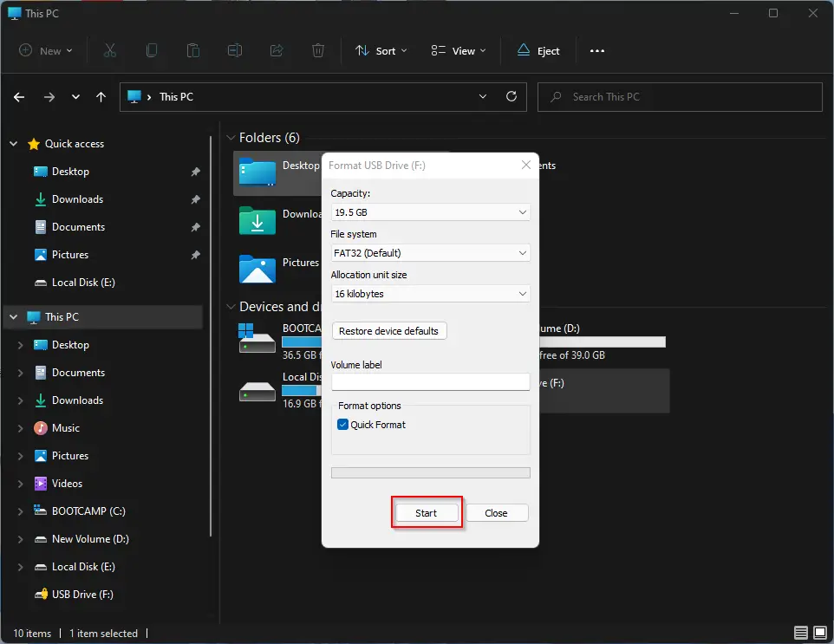Select Downloads under Quick access
The image size is (834, 644).
coord(78,198)
